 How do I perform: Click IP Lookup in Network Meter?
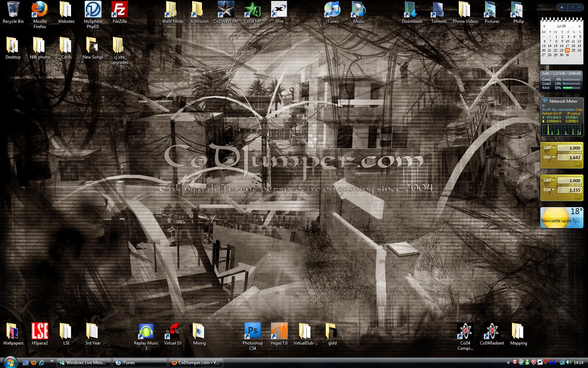[574, 114]
